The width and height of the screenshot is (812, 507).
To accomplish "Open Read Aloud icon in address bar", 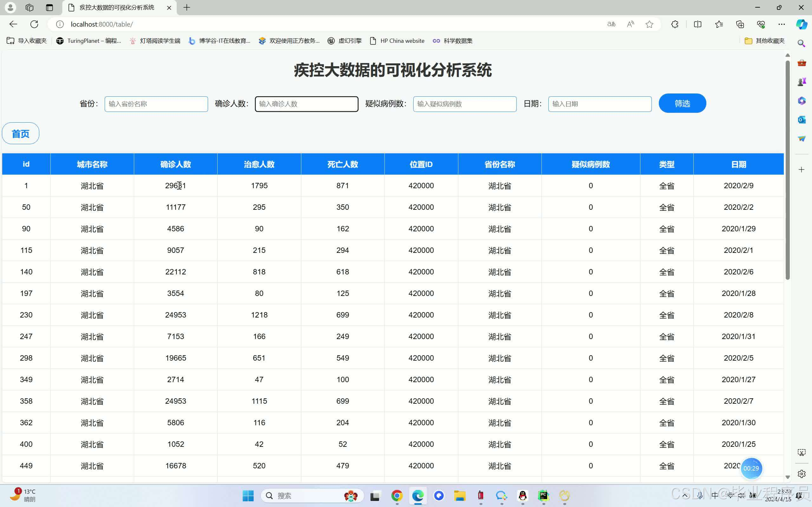I will [x=631, y=24].
